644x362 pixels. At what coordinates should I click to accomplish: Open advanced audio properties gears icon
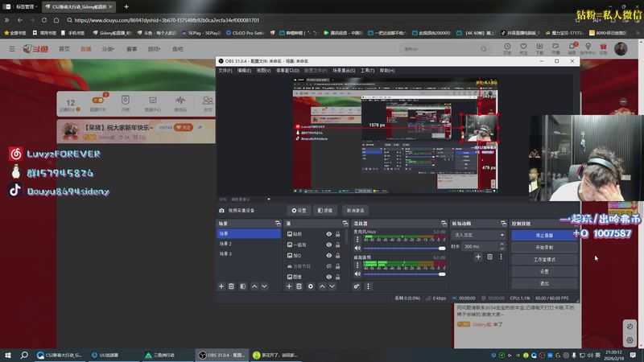tap(357, 286)
